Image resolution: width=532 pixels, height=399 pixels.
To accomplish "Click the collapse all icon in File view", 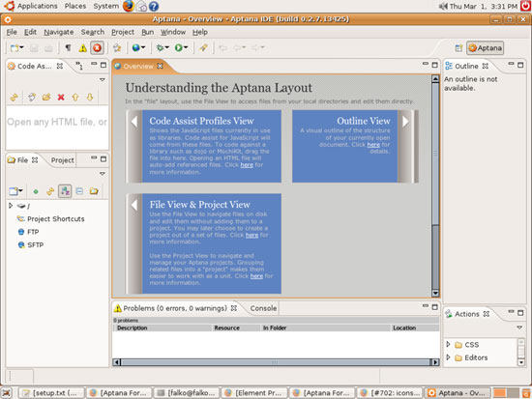I will [x=79, y=191].
